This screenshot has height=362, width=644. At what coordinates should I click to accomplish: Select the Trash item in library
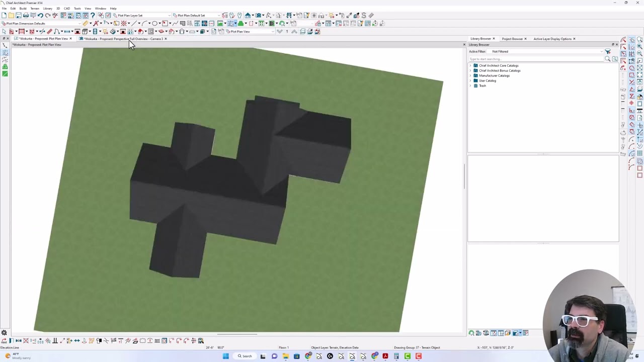[482, 85]
